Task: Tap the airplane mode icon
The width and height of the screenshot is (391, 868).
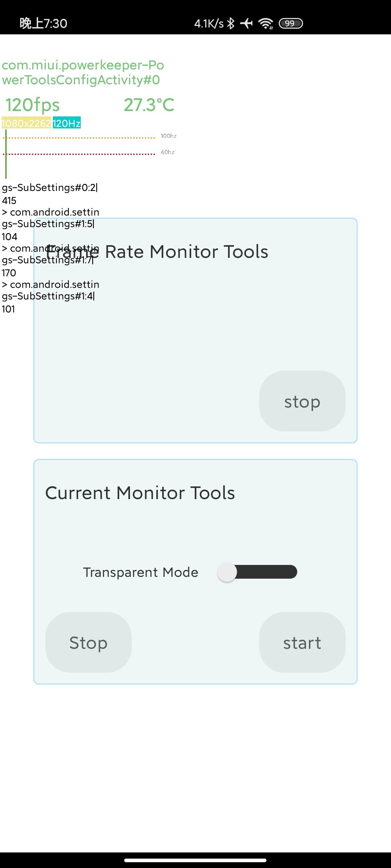Action: coord(247,24)
